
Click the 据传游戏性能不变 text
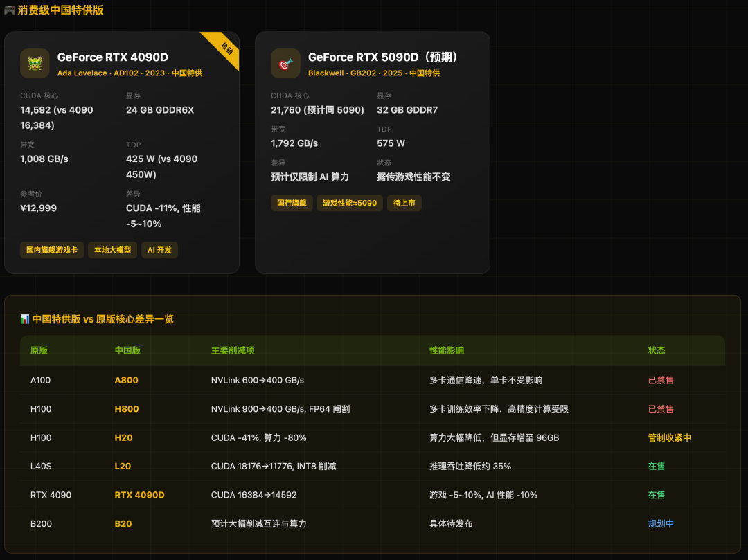413,177
